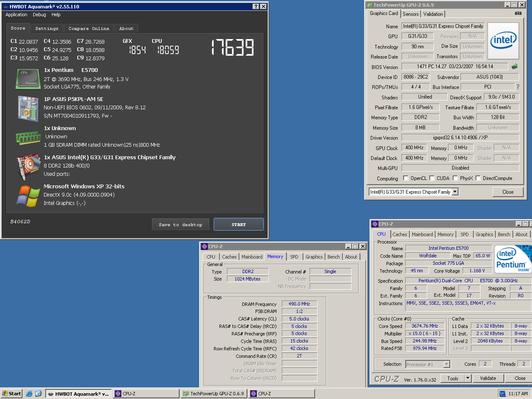Click the graphics card icon in Aquamark
This screenshot has height=399, width=532.
pyautogui.click(x=28, y=167)
